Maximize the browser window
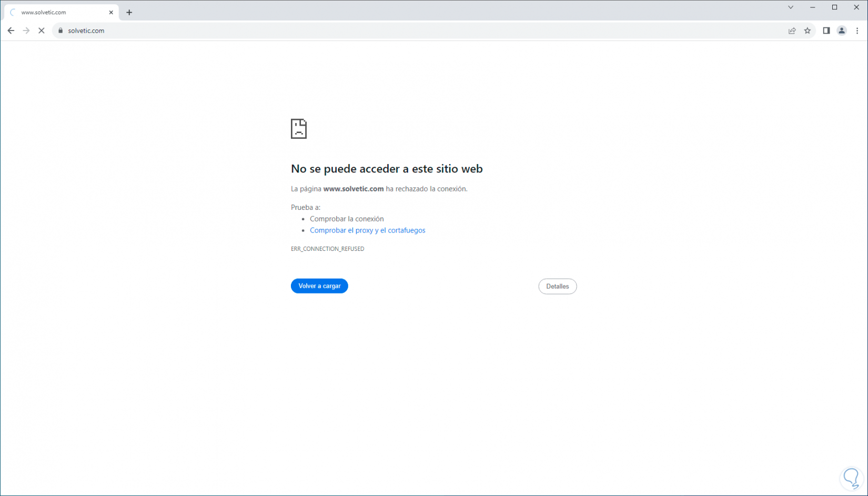The width and height of the screenshot is (868, 496). pyautogui.click(x=834, y=7)
